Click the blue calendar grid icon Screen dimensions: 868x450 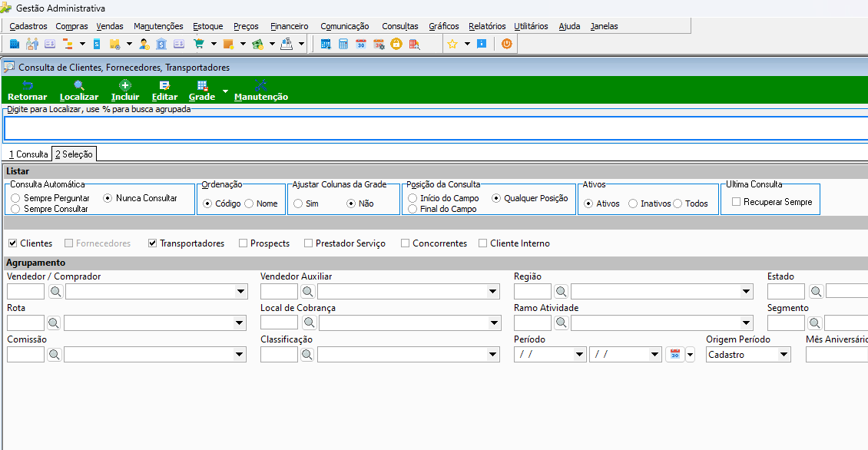click(x=326, y=44)
